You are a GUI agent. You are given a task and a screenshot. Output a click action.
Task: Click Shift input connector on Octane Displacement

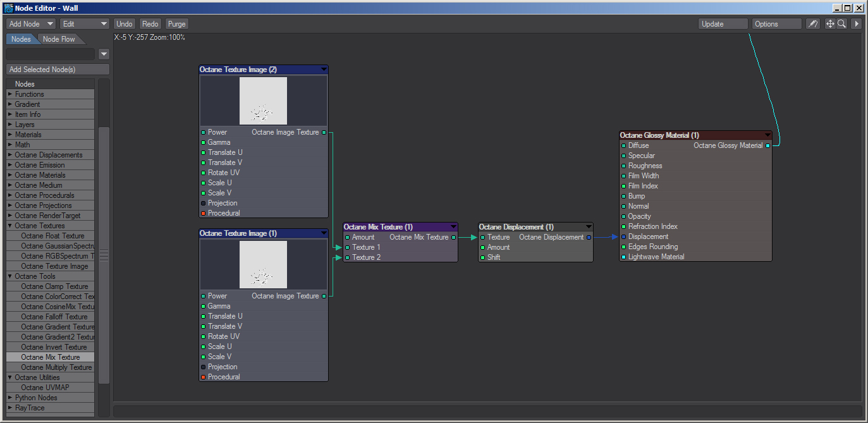tap(483, 257)
